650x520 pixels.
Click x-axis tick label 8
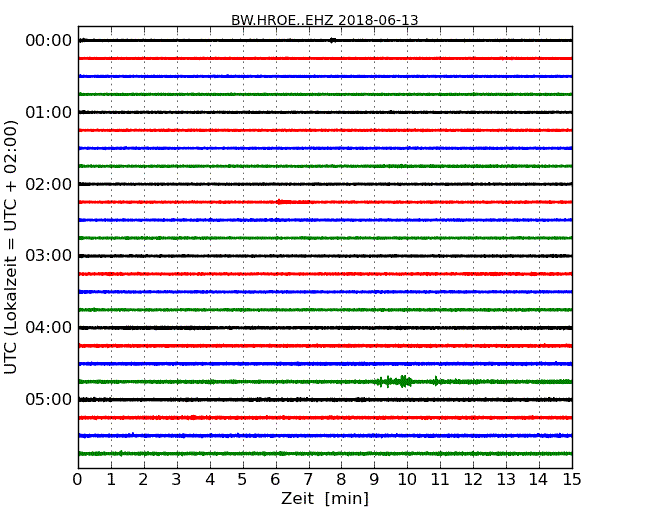point(341,480)
